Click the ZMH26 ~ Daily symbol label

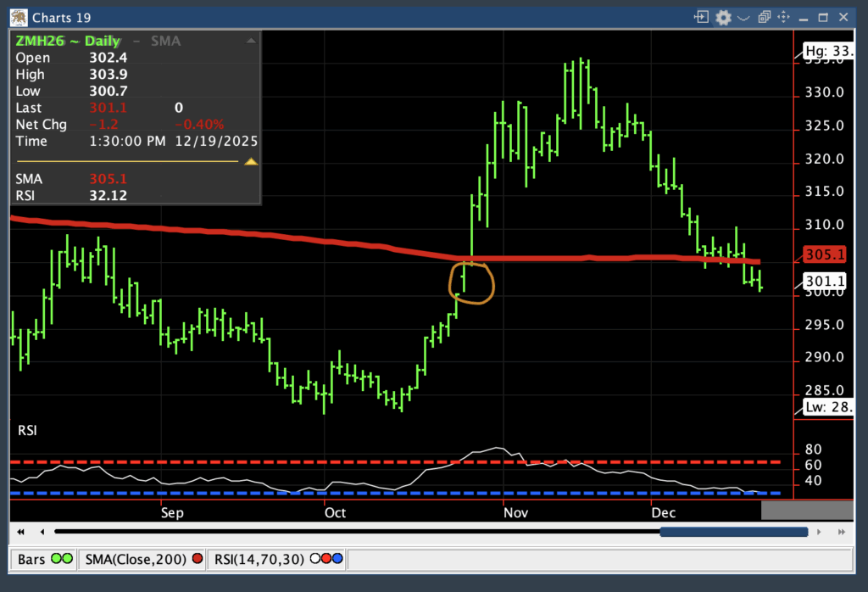tap(68, 41)
